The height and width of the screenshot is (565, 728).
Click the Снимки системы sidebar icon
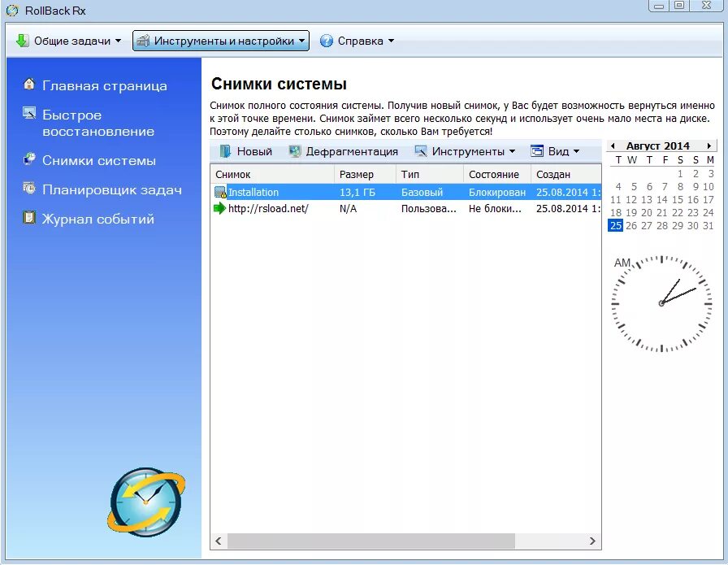[x=29, y=159]
